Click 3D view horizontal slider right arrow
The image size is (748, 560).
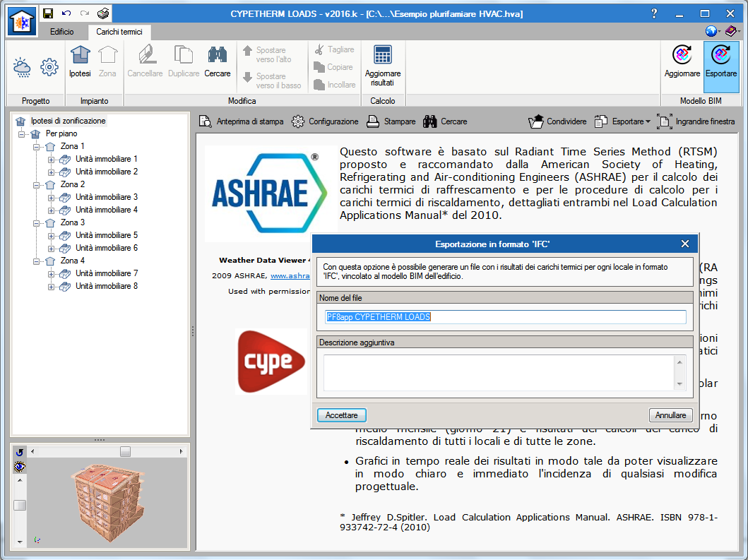click(182, 452)
